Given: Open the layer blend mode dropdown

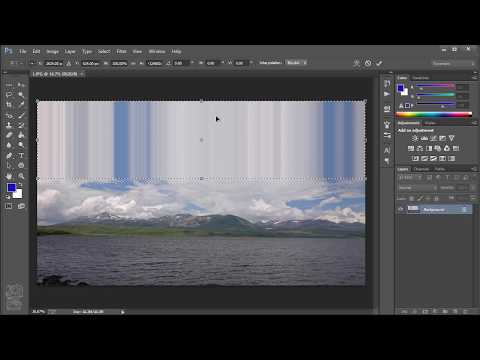Looking at the screenshot, I should 417,188.
